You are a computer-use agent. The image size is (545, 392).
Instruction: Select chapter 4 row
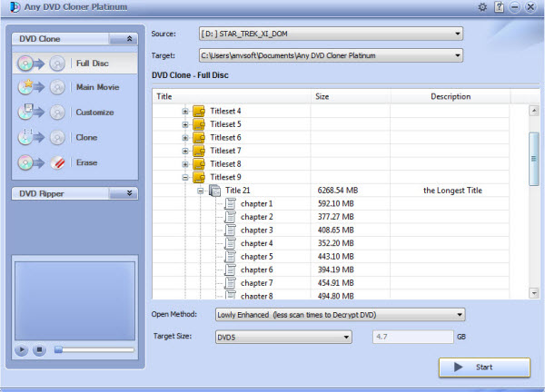pos(331,243)
